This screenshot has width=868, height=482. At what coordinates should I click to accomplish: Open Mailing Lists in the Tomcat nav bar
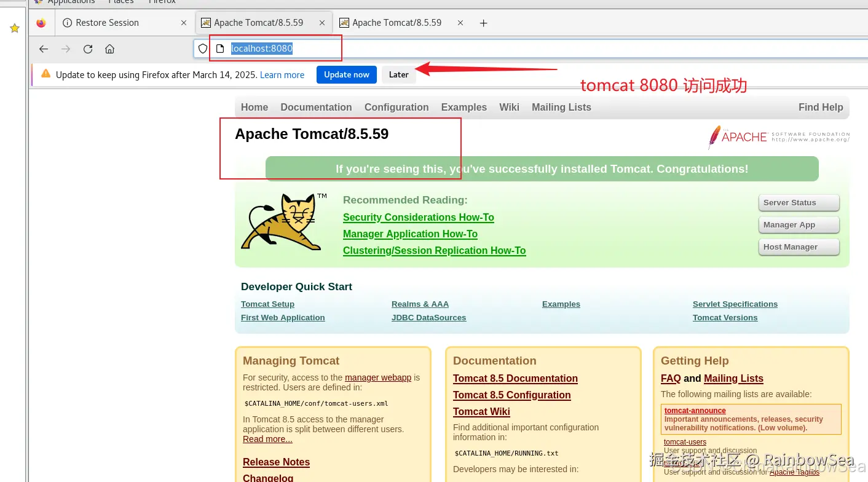click(561, 107)
